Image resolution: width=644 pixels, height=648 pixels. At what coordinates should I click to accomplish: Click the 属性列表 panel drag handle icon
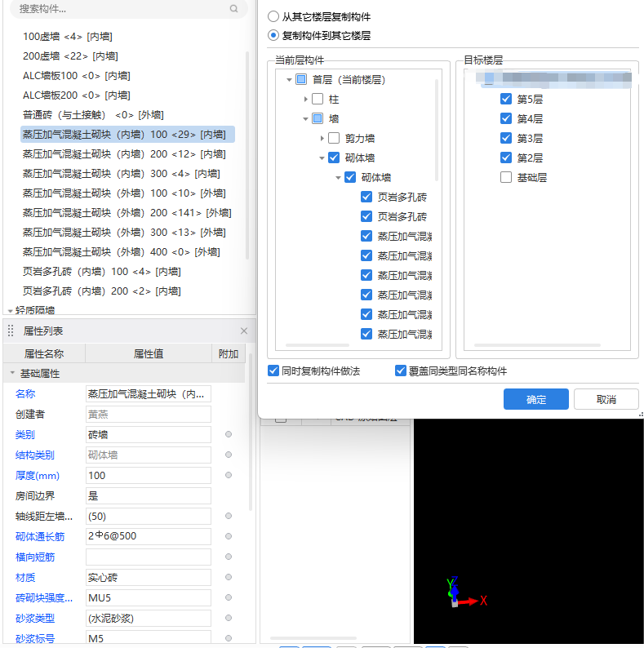click(x=11, y=331)
